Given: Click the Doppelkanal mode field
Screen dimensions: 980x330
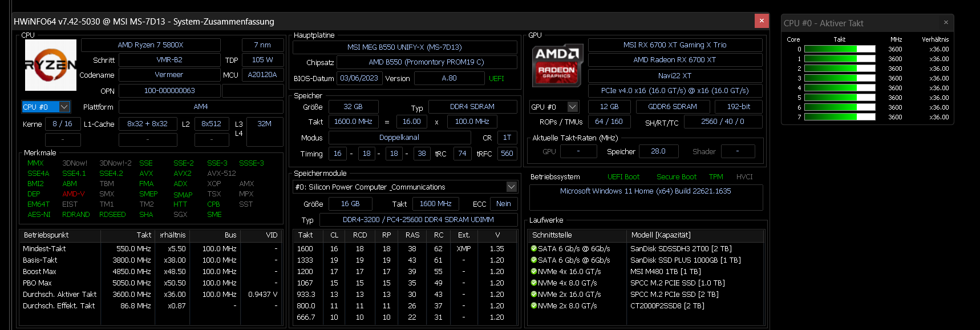Looking at the screenshot, I should pyautogui.click(x=399, y=138).
